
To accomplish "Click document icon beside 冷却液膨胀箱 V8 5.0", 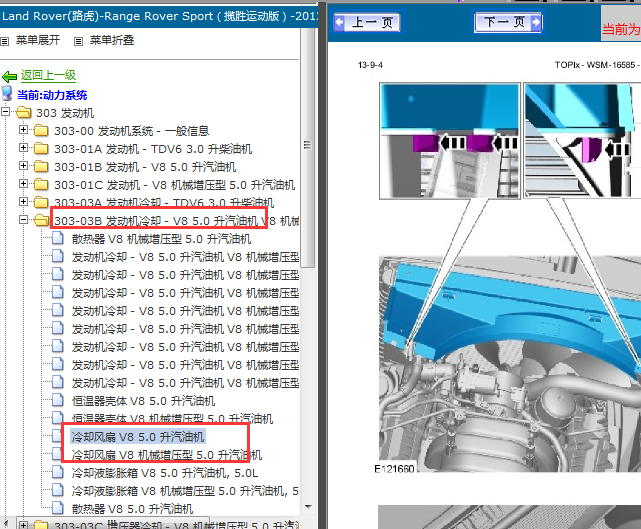I will point(58,472).
